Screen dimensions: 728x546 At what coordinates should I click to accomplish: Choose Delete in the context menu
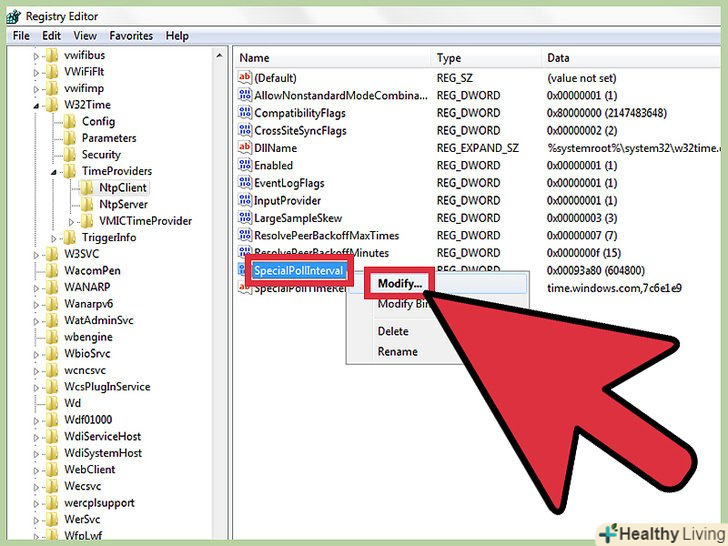click(393, 331)
